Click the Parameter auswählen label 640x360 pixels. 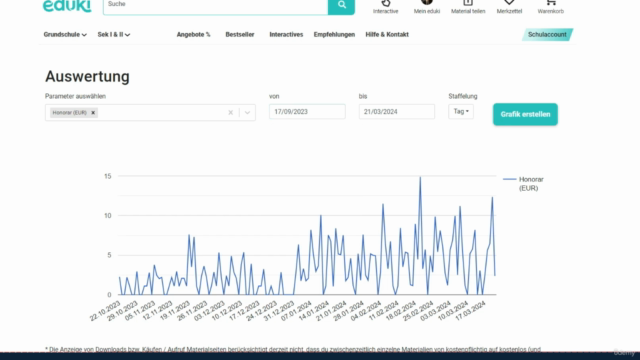click(76, 96)
